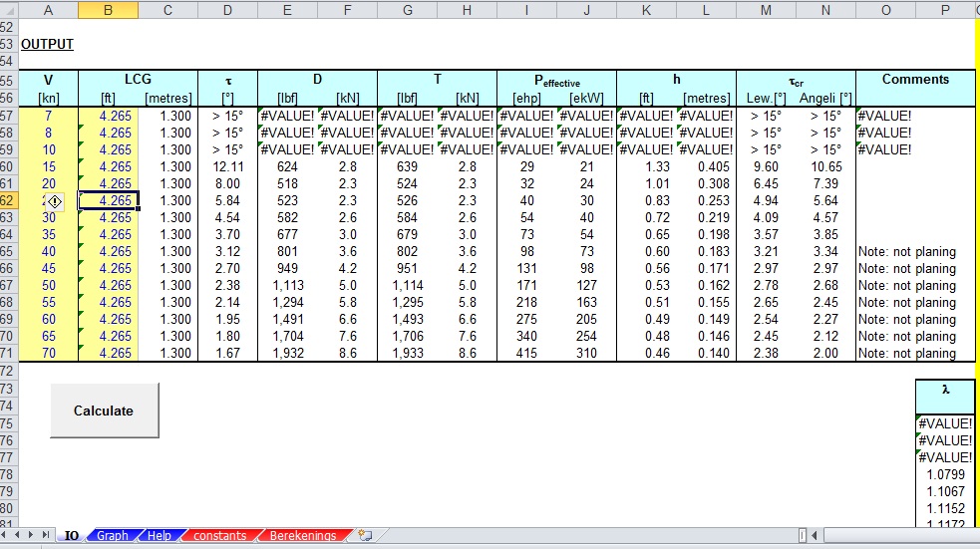Click the OUTPUT heading cell
Image resolution: width=980 pixels, height=549 pixels.
point(47,45)
